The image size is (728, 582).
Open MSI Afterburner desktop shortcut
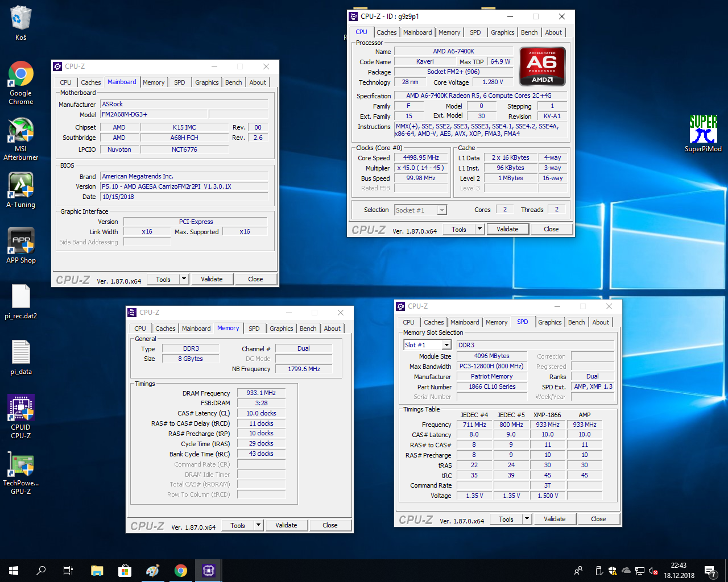[x=20, y=139]
